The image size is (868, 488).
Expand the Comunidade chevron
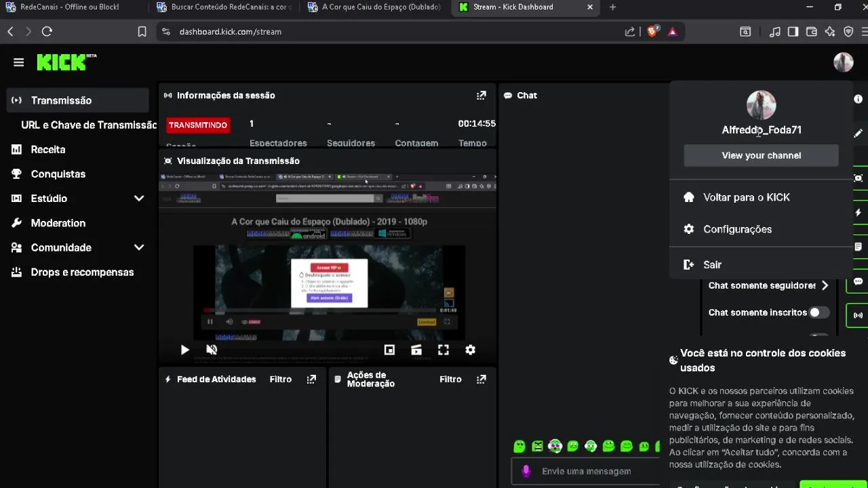(139, 247)
